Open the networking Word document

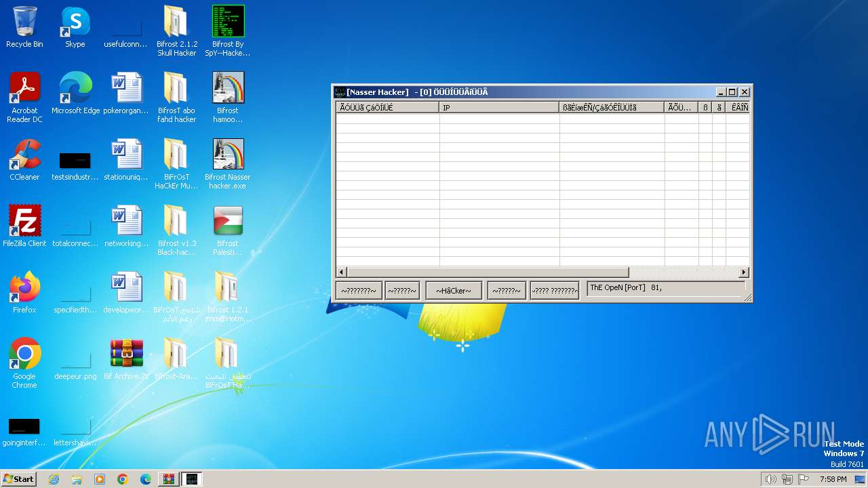[126, 226]
